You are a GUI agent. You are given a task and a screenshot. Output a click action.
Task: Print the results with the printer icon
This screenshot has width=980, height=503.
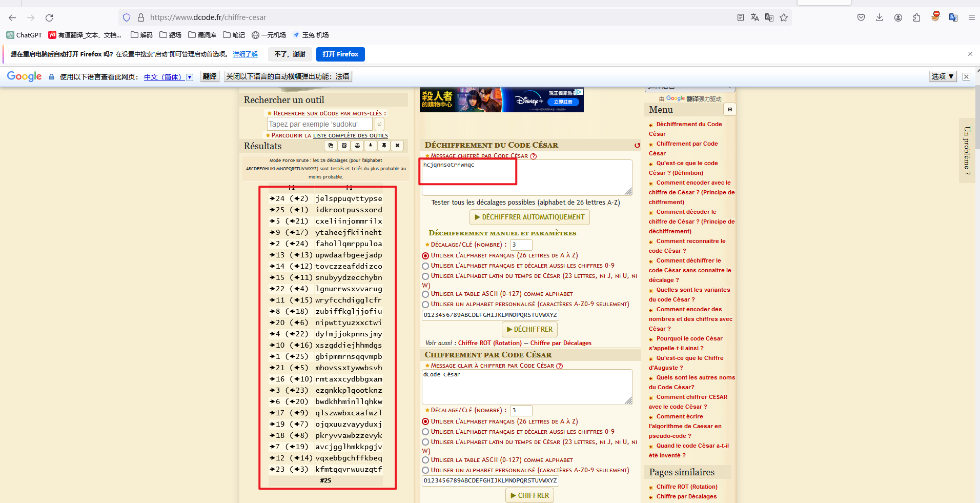click(x=358, y=146)
